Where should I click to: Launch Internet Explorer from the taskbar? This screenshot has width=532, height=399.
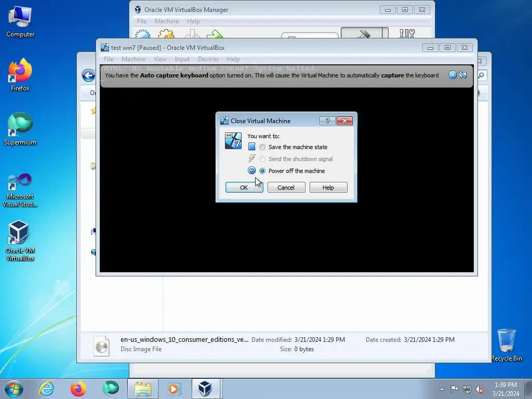point(46,389)
